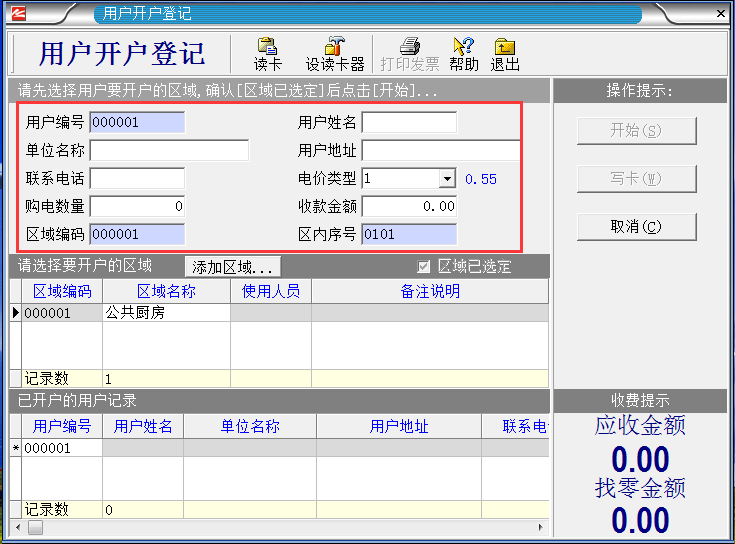Viewport: 735px width, 544px height.
Task: Click the 退出 exit icon
Action: point(505,54)
